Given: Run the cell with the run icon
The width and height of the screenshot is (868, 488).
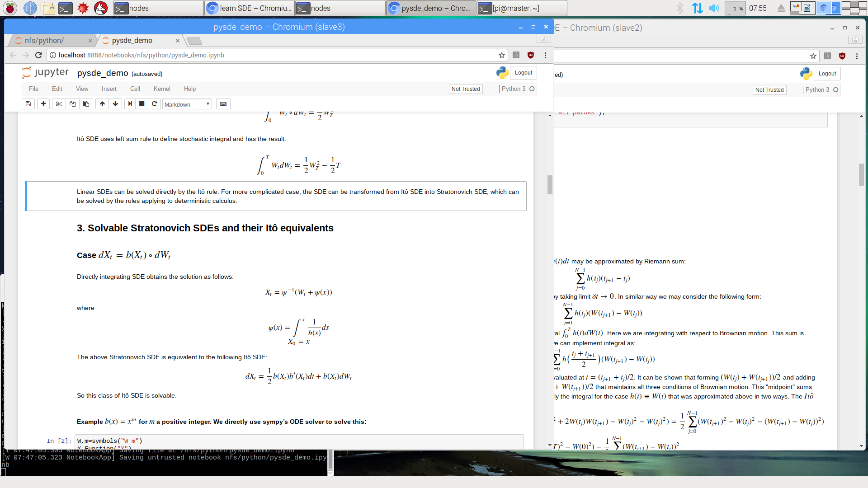Looking at the screenshot, I should [x=130, y=104].
